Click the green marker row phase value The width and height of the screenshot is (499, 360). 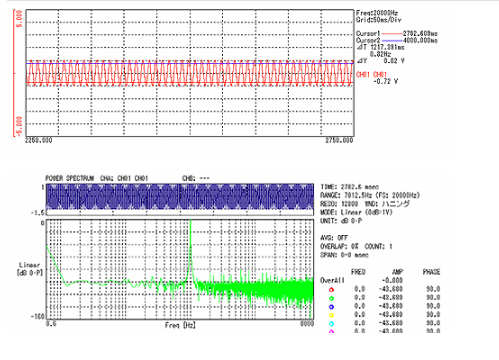click(x=433, y=298)
